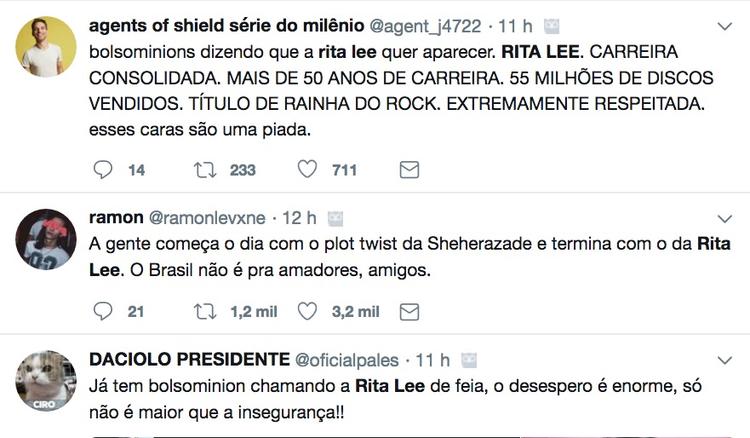Open dropdown on DACIOLO PRESIDENTE tweet
750x438 pixels.
coord(726,360)
